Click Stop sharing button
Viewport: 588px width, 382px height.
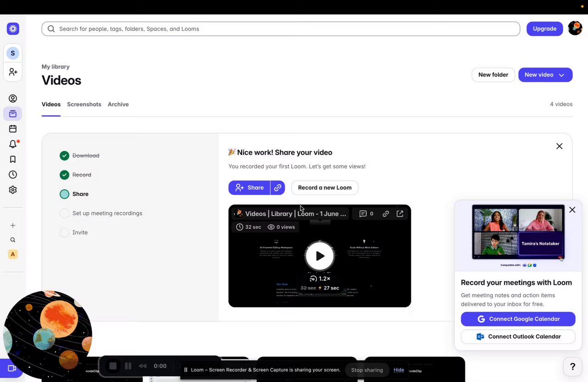[367, 370]
